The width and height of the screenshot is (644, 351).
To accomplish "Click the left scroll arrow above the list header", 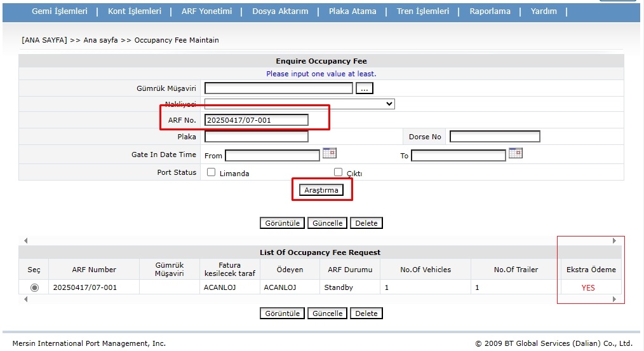I will (x=25, y=241).
